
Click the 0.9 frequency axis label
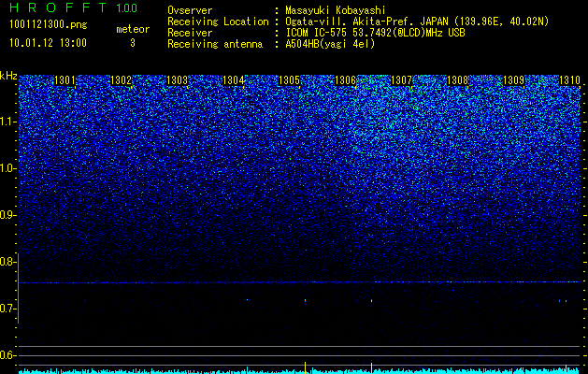[x=7, y=215]
